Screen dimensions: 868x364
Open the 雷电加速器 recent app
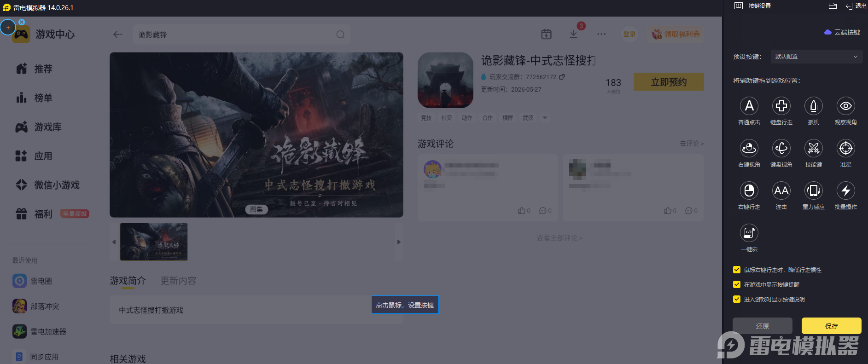click(40, 331)
